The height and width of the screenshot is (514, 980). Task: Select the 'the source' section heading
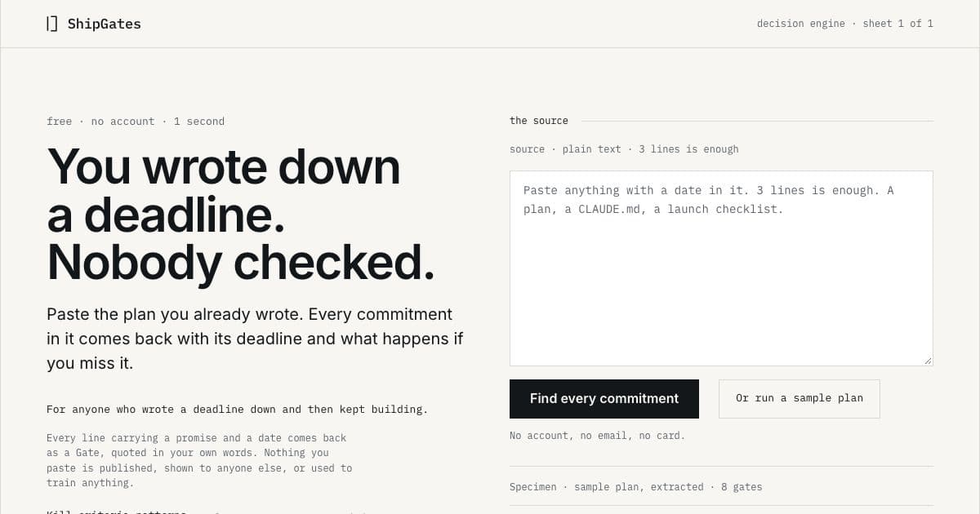pyautogui.click(x=539, y=121)
